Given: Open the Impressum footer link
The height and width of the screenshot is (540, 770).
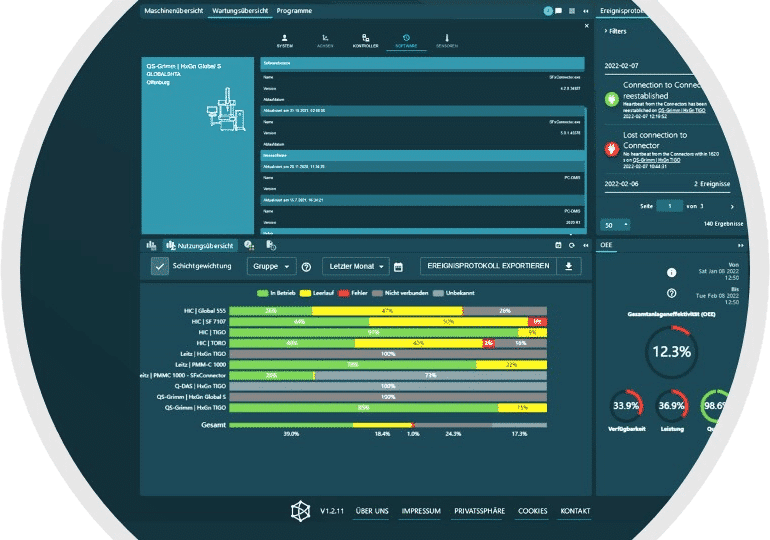Looking at the screenshot, I should [x=421, y=511].
